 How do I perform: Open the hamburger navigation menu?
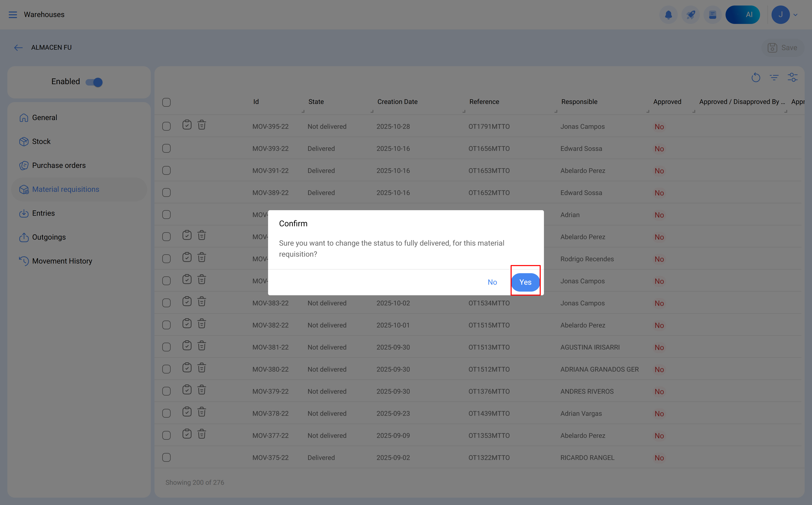coord(13,15)
